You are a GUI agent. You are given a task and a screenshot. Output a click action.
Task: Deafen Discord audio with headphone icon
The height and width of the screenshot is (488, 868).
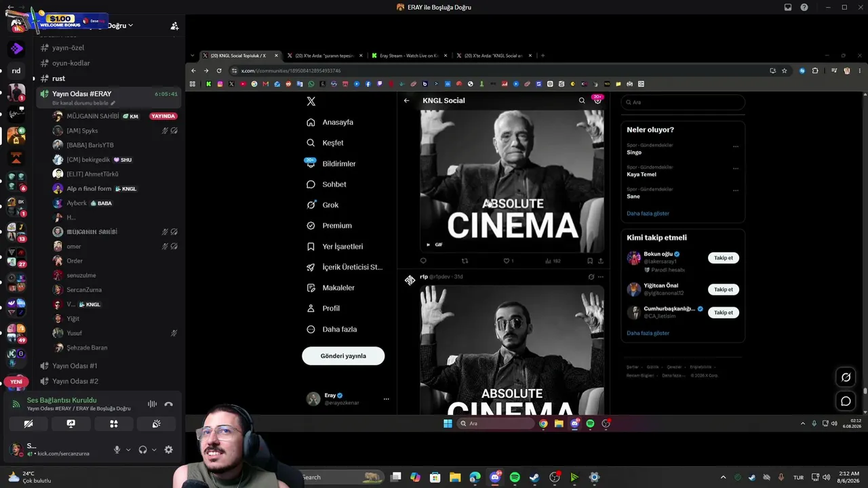point(142,449)
